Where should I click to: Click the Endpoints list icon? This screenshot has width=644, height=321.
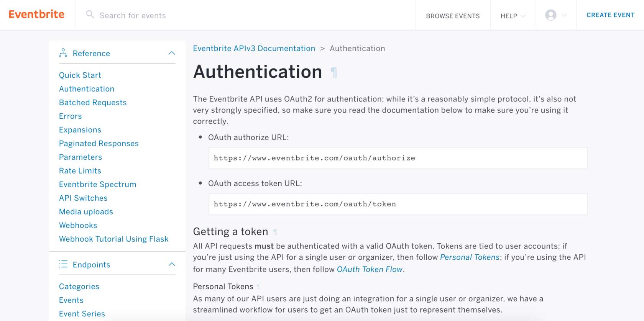tap(63, 264)
